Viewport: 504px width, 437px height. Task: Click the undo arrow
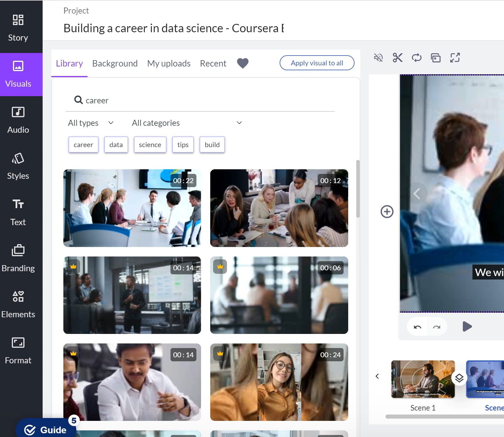click(x=418, y=327)
